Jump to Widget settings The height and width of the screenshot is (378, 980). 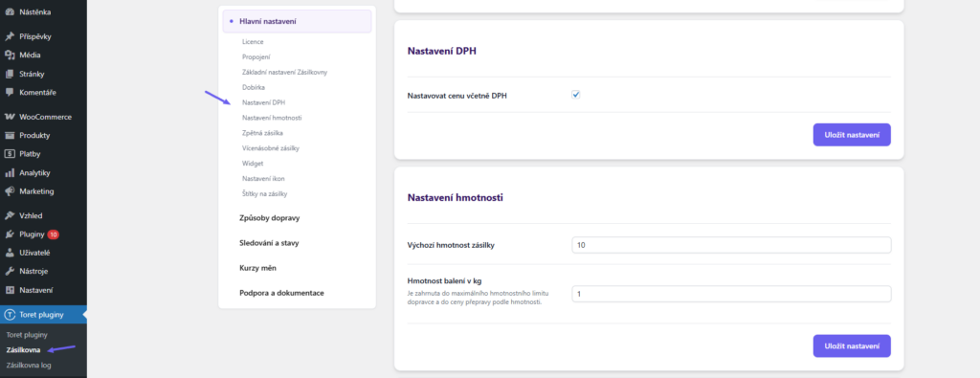pyautogui.click(x=253, y=163)
